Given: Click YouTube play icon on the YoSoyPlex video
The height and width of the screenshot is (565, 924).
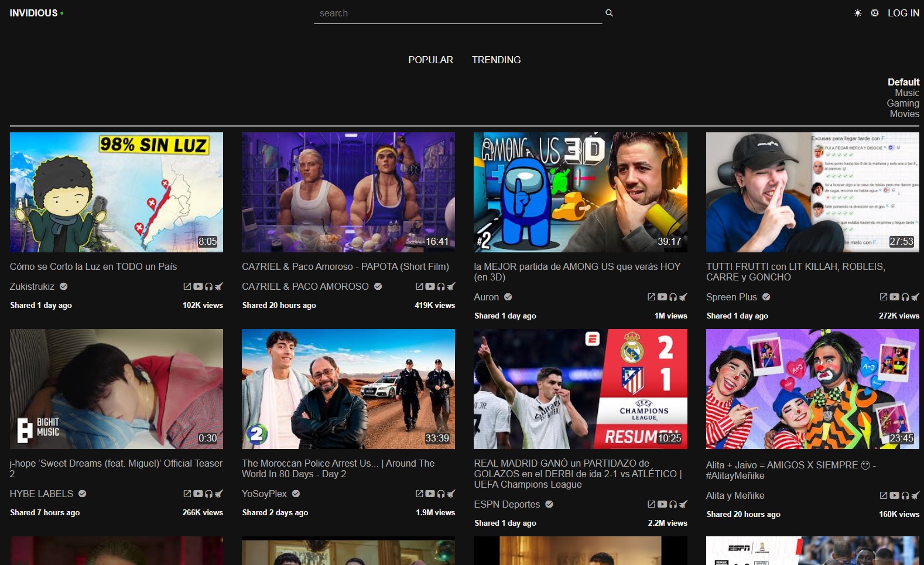Looking at the screenshot, I should click(x=430, y=494).
